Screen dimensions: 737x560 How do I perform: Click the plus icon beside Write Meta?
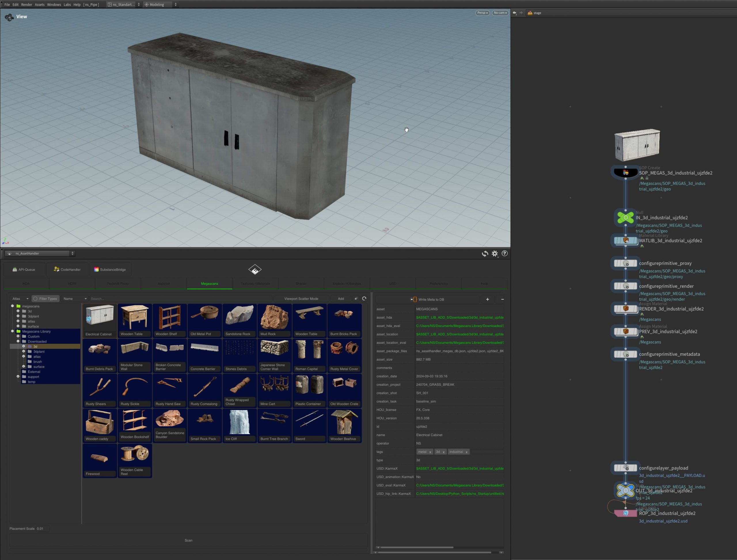tap(487, 299)
